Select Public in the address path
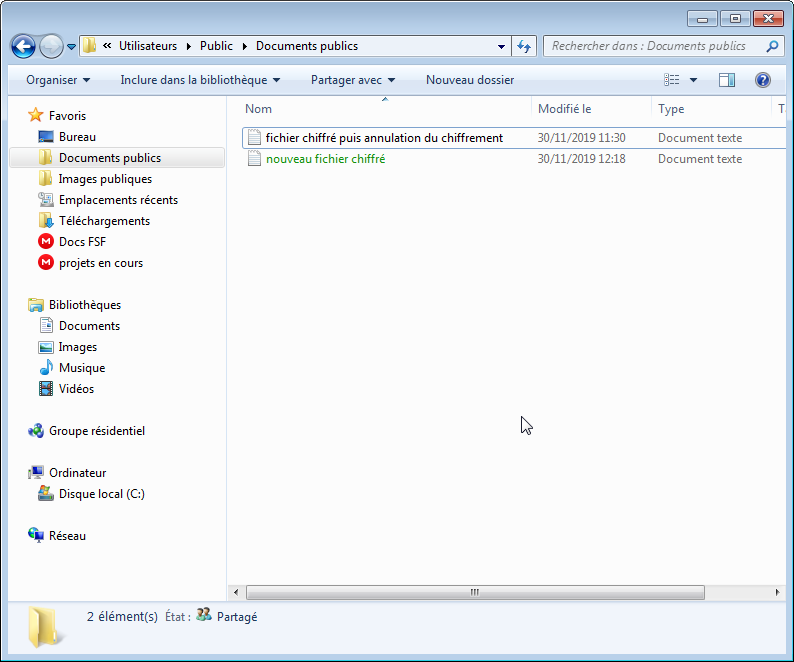Viewport: 794px width, 662px height. coord(216,46)
